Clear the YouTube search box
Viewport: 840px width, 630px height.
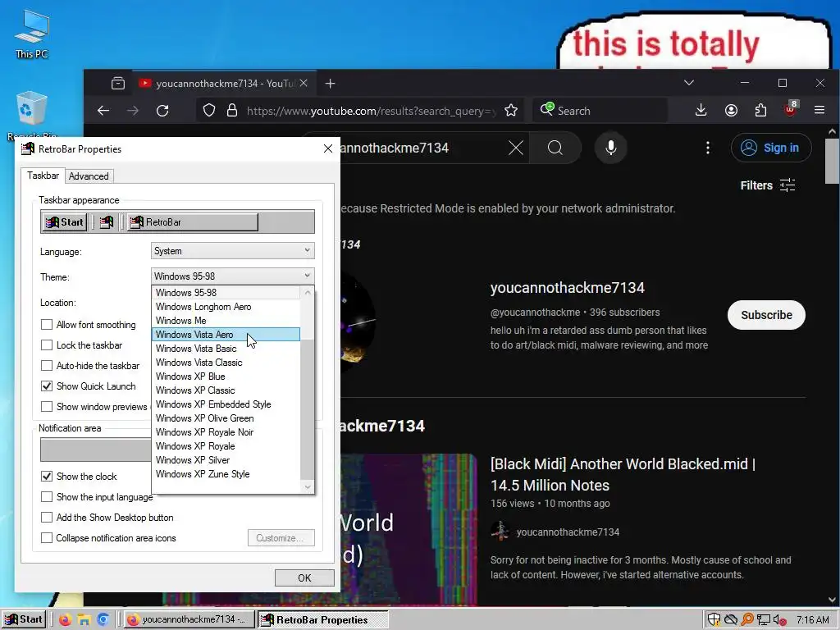(515, 148)
